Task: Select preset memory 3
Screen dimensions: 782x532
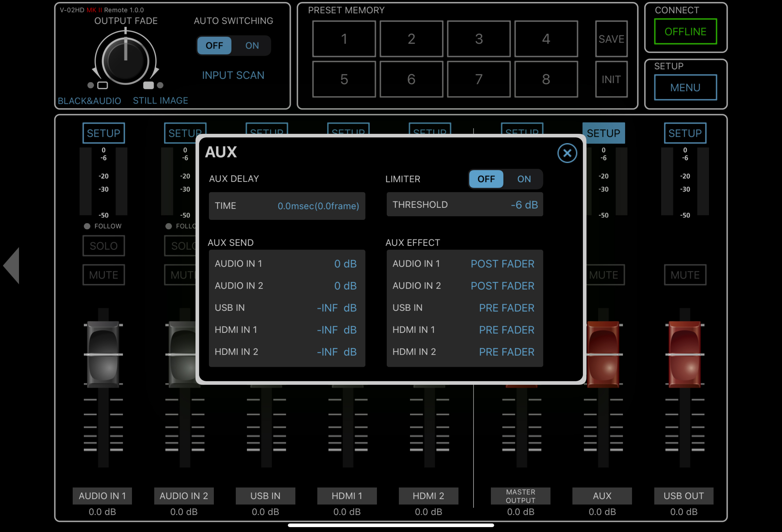Action: [478, 39]
